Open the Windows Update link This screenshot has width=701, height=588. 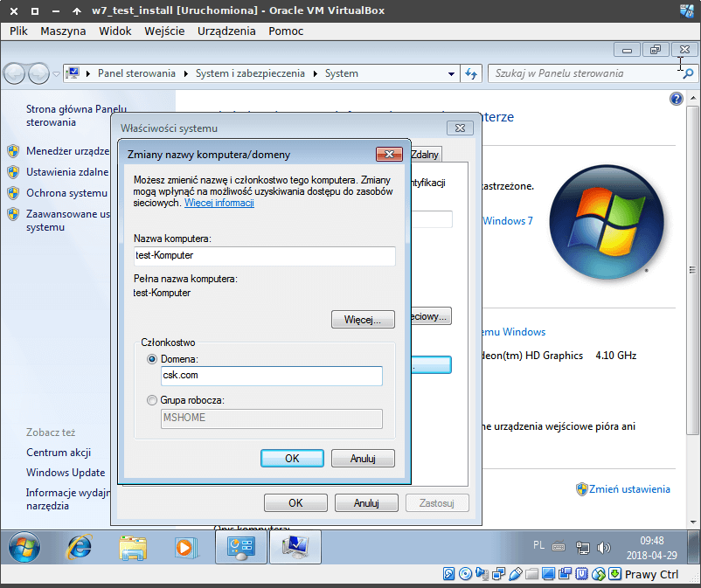coord(66,473)
